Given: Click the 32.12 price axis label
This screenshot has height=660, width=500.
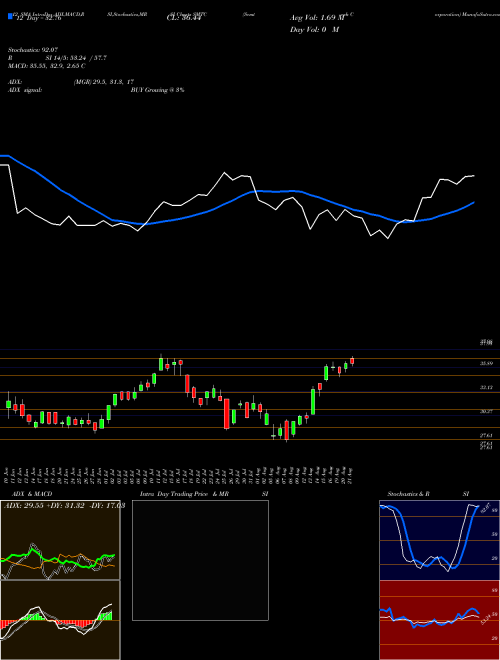Looking at the screenshot, I should [x=487, y=387].
